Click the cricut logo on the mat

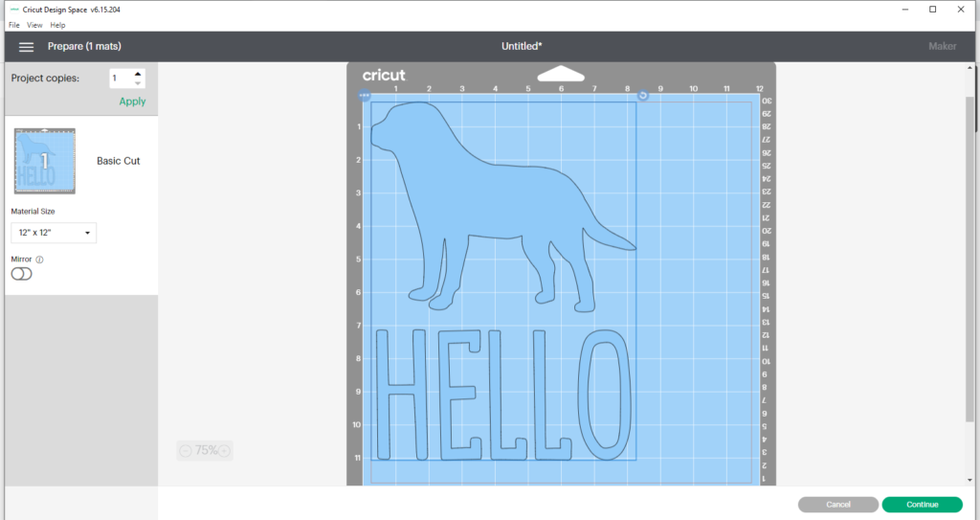click(384, 75)
